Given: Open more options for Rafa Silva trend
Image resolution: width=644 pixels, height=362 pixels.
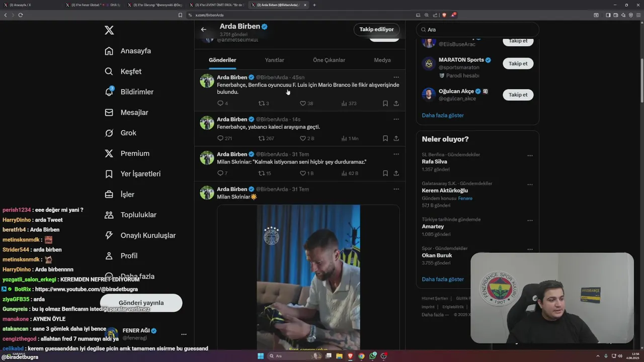Looking at the screenshot, I should (x=530, y=155).
